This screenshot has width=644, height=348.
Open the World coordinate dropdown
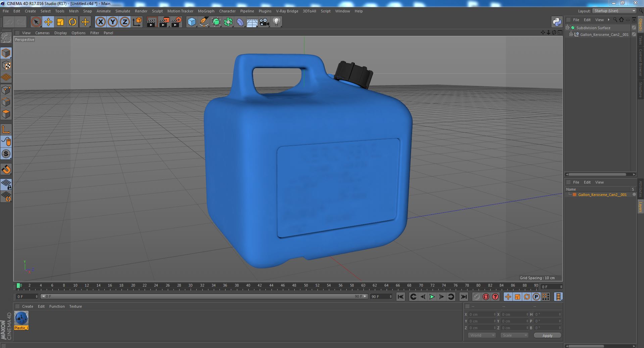pyautogui.click(x=482, y=335)
